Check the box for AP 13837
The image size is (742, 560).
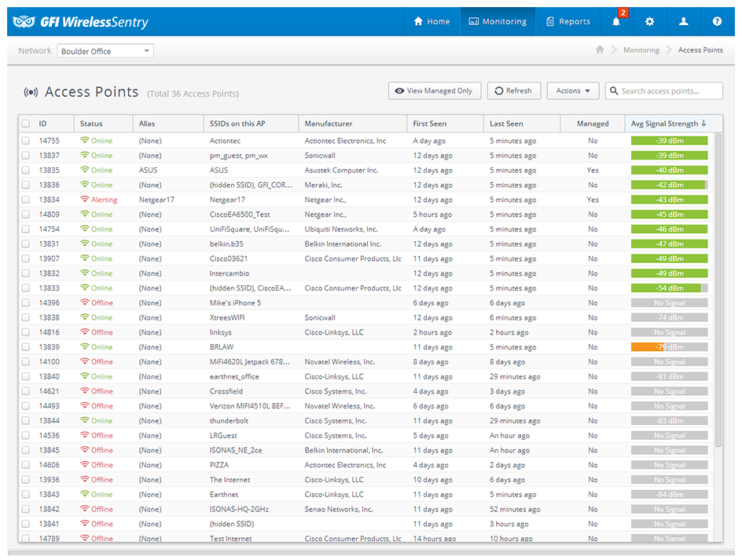pos(26,156)
